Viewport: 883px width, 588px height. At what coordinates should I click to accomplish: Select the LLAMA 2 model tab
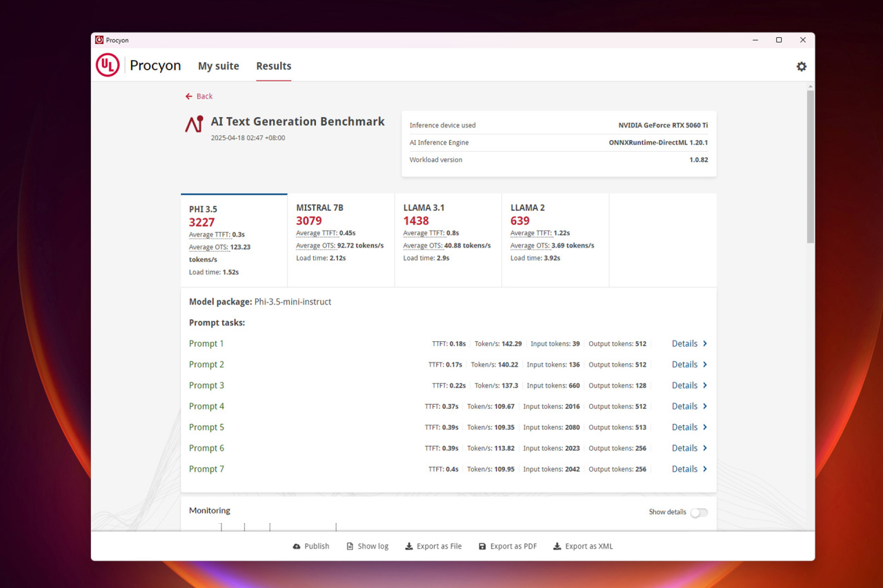click(555, 241)
